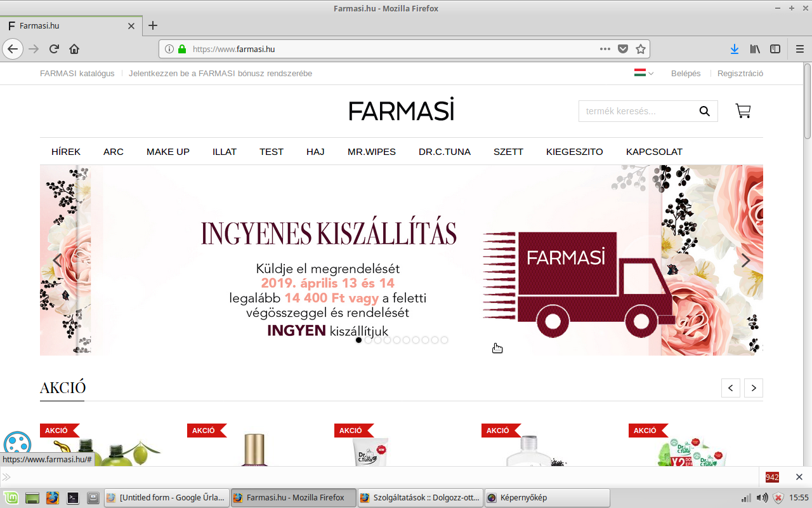812x508 pixels.
Task: Open the Firefox hamburger menu
Action: (799, 49)
